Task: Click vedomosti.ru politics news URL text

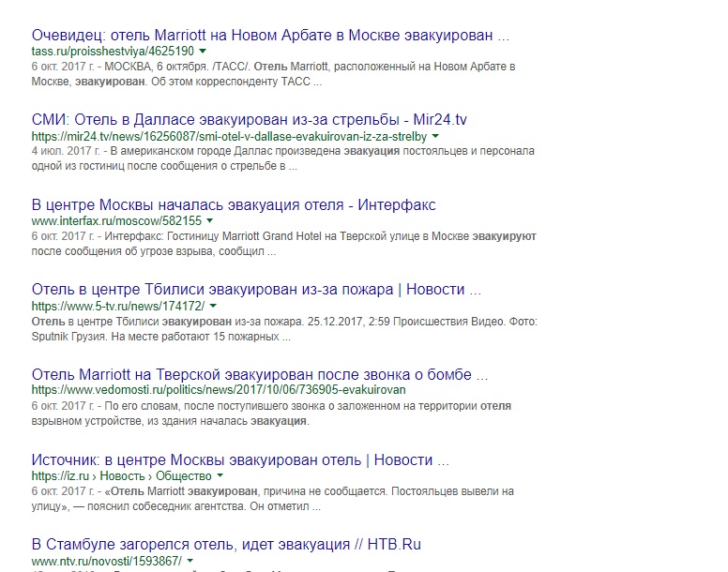Action: click(219, 390)
